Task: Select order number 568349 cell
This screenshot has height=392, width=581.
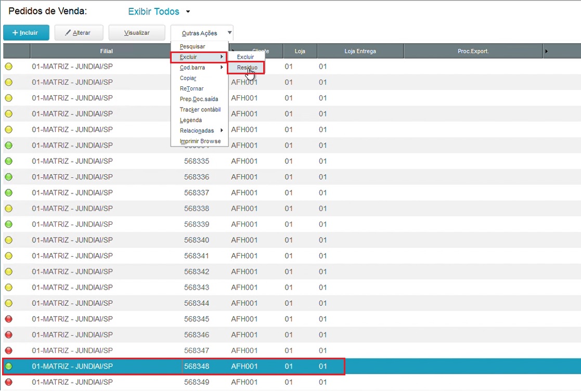Action: coord(197,382)
